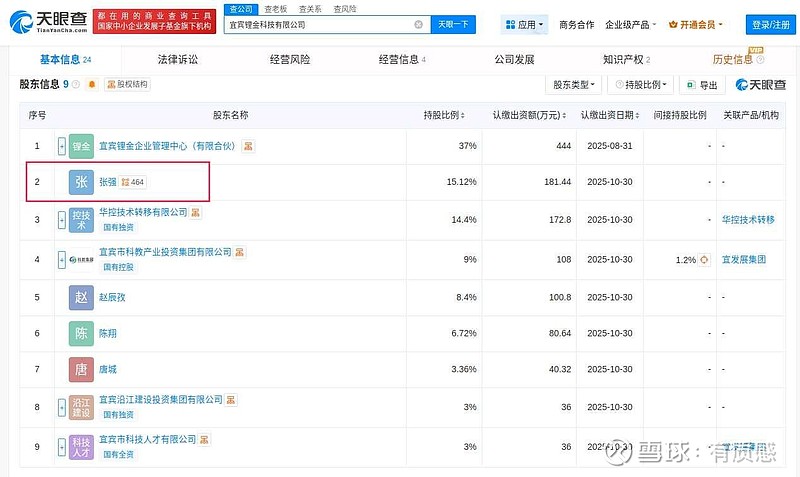
Task: Click indirect holding icon next to 1.2%
Action: [704, 260]
